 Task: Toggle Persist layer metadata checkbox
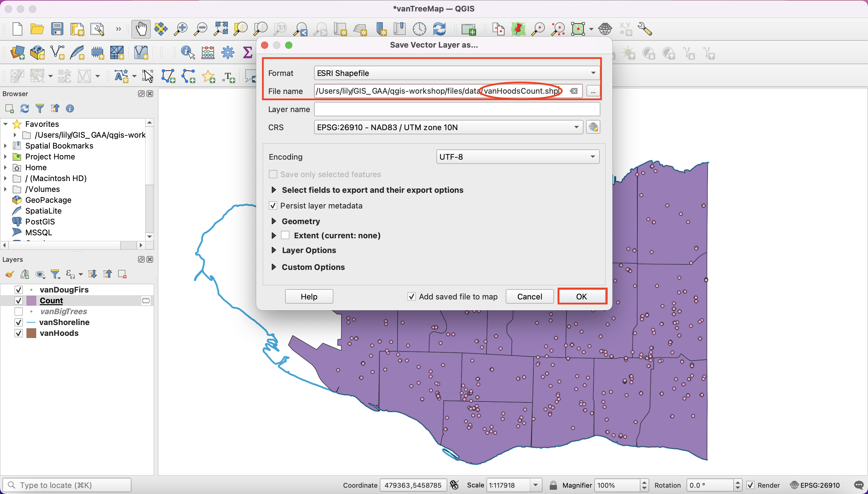(x=273, y=206)
